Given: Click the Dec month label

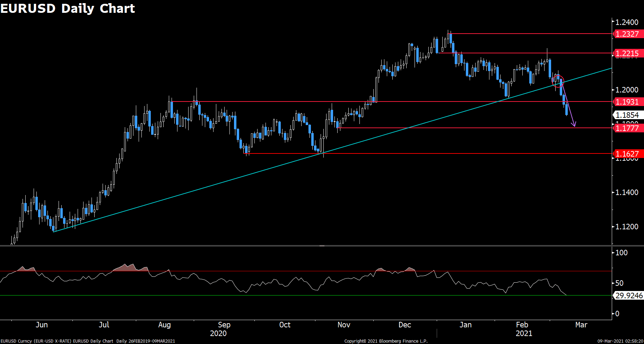Looking at the screenshot, I should [x=404, y=325].
